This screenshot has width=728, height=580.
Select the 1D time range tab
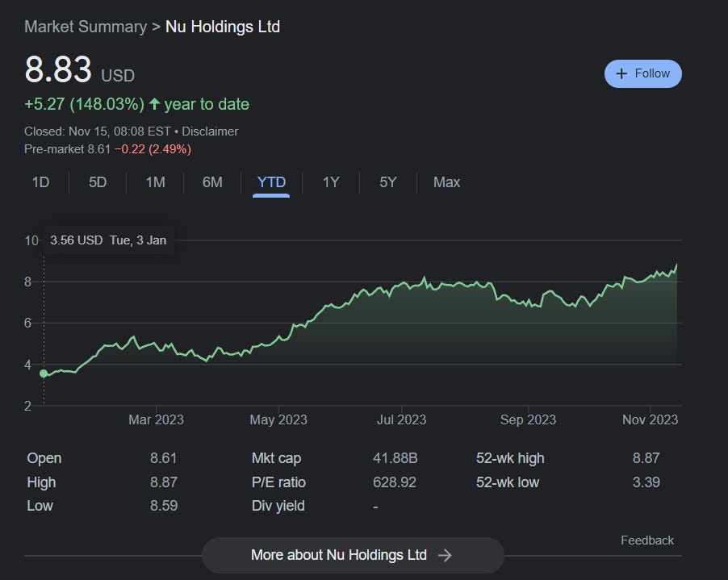pyautogui.click(x=41, y=182)
